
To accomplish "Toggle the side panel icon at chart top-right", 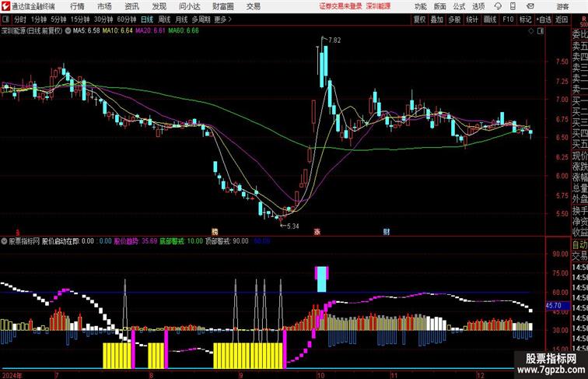I will pyautogui.click(x=541, y=32).
